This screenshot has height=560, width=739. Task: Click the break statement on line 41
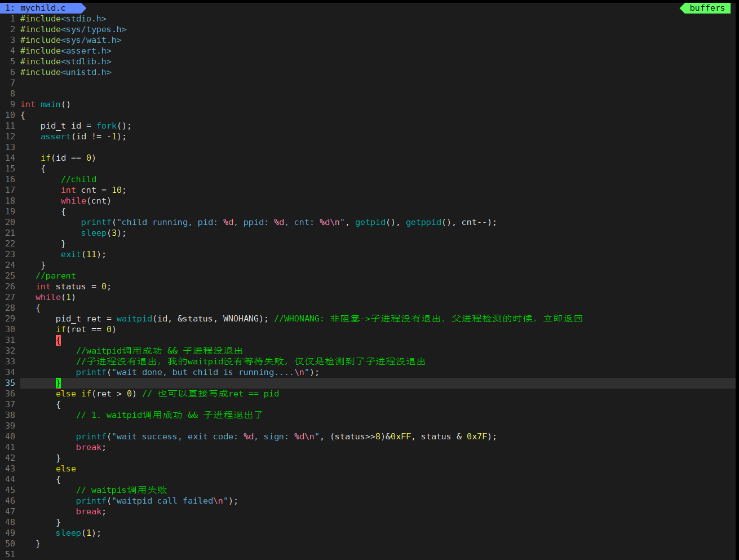point(91,447)
